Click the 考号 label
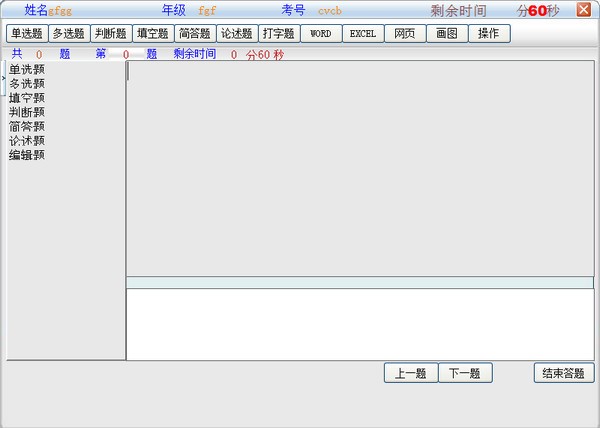600x428 pixels. pos(293,10)
